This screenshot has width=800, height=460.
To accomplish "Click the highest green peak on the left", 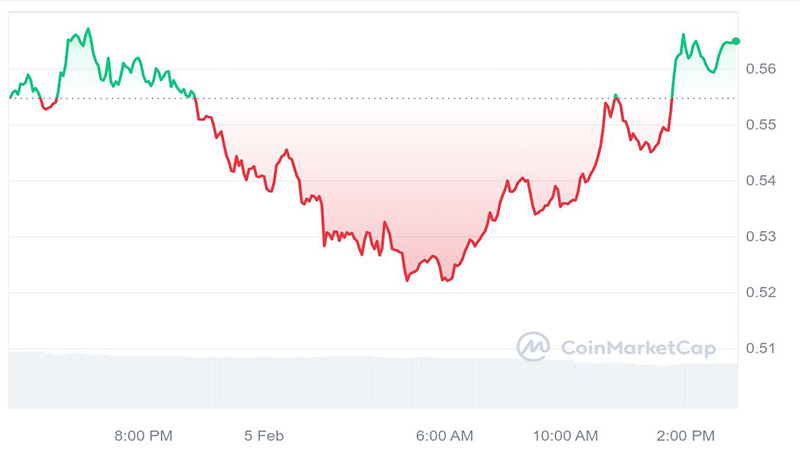I will [x=88, y=29].
